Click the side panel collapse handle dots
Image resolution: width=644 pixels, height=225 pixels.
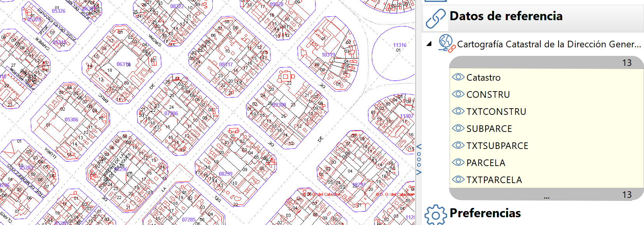(x=419, y=159)
